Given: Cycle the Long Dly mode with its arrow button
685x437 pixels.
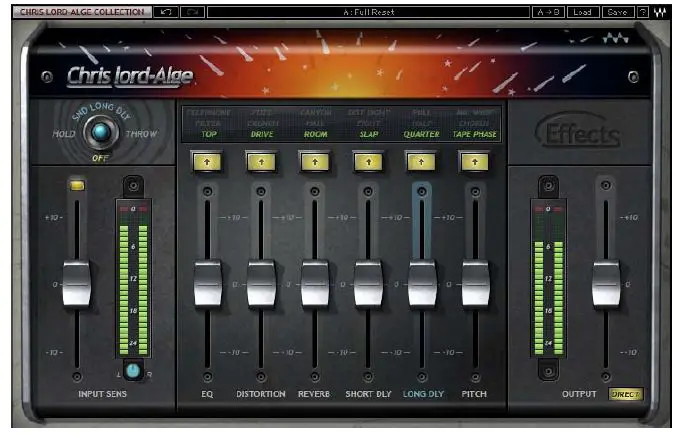Looking at the screenshot, I should (421, 162).
